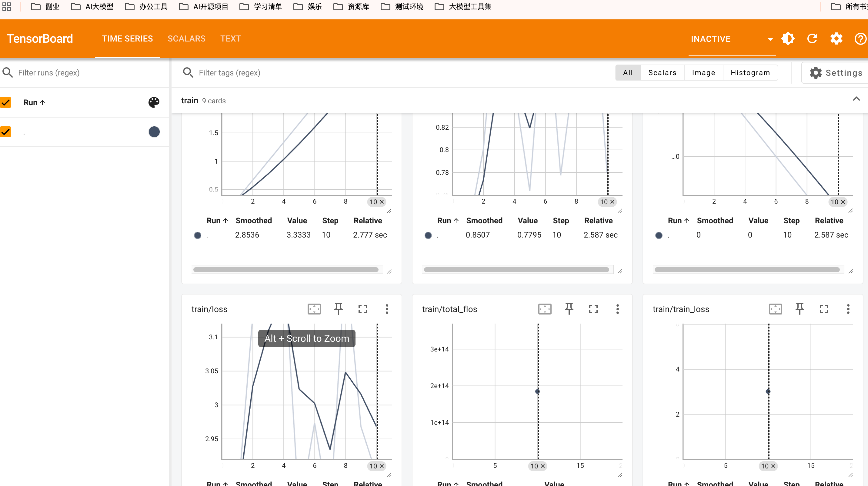
Task: Open the help question mark icon
Action: click(x=860, y=39)
